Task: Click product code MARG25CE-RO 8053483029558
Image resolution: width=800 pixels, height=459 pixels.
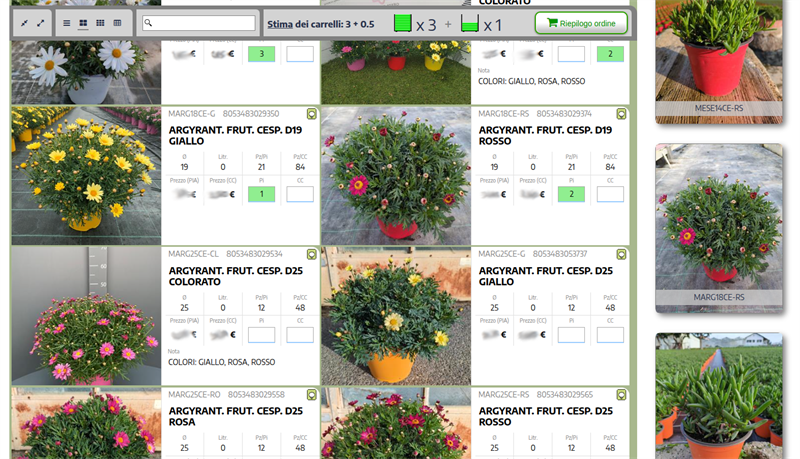Action: click(x=227, y=395)
